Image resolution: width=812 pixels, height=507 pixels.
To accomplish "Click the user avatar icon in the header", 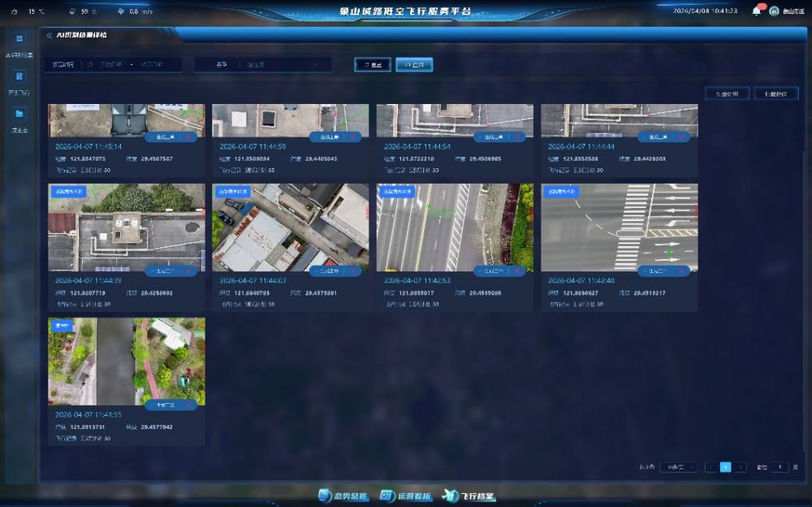I will point(774,11).
